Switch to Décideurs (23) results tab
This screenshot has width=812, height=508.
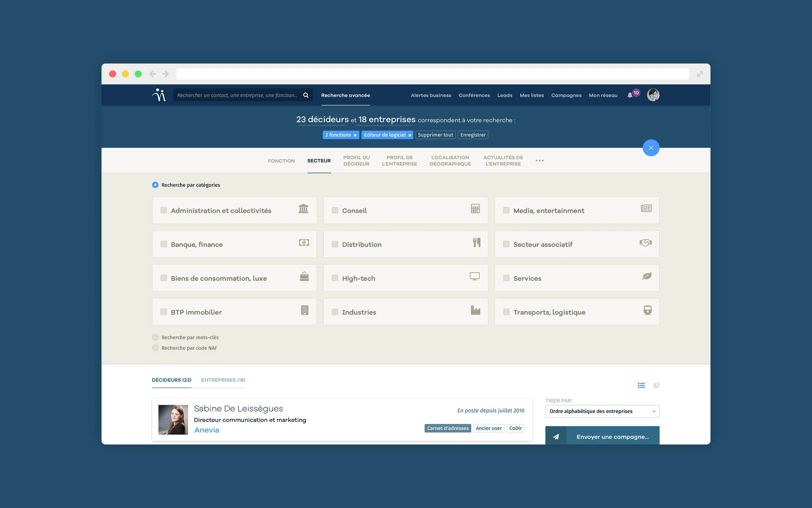pyautogui.click(x=171, y=380)
